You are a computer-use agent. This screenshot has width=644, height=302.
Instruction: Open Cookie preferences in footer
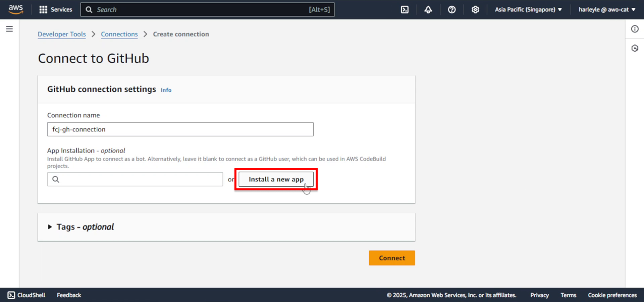612,295
